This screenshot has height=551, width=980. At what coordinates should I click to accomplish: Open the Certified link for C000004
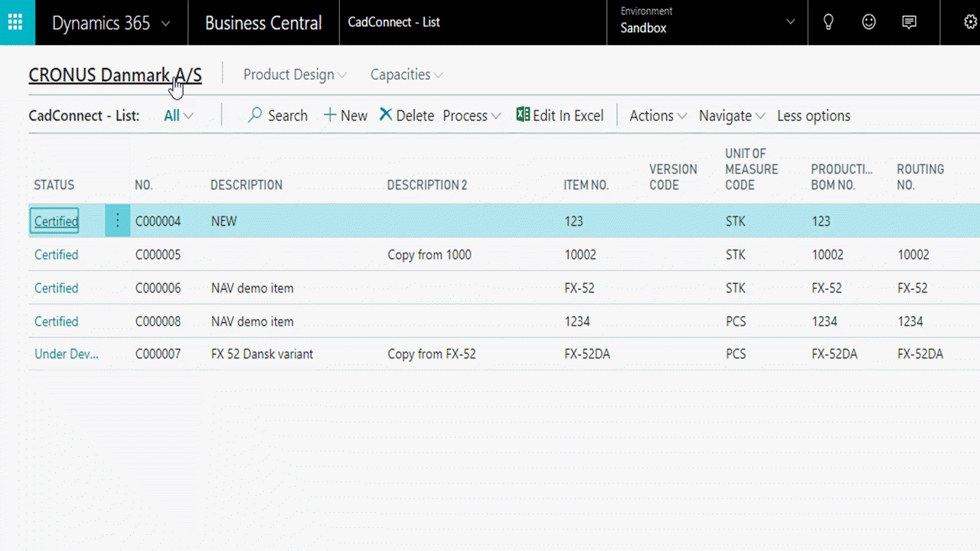coord(56,221)
